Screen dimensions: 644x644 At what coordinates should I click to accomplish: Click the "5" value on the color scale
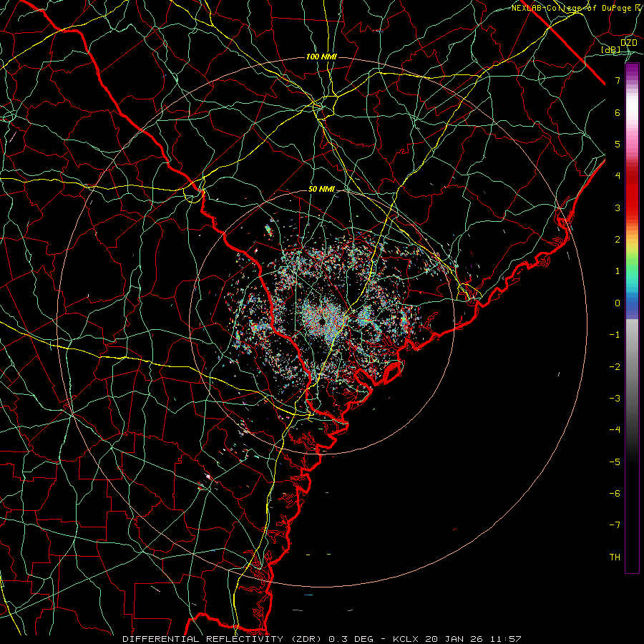coord(618,144)
